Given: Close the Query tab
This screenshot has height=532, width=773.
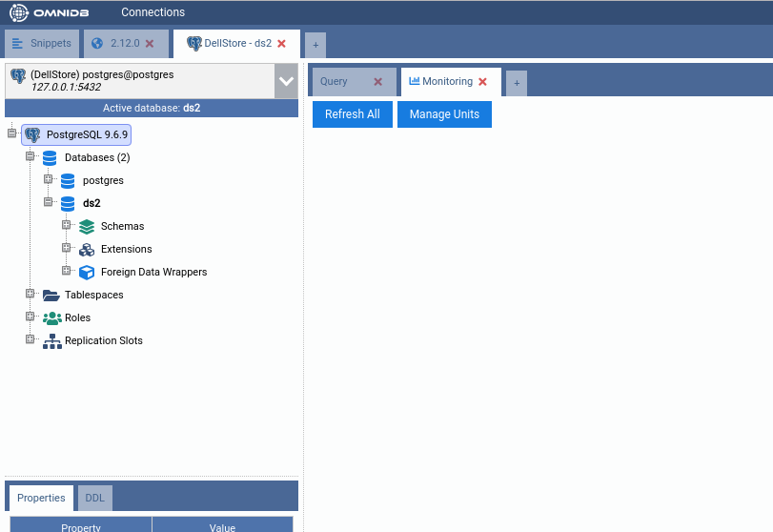Looking at the screenshot, I should pyautogui.click(x=377, y=81).
